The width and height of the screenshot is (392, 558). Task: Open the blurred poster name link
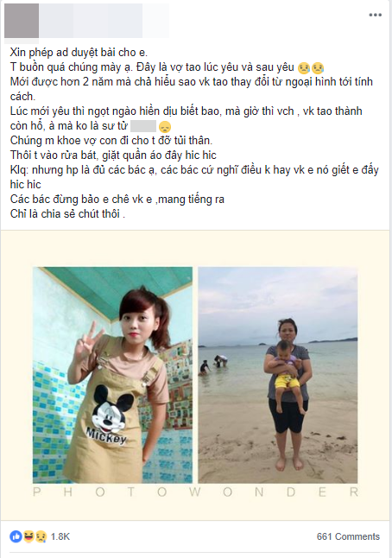tap(104, 21)
